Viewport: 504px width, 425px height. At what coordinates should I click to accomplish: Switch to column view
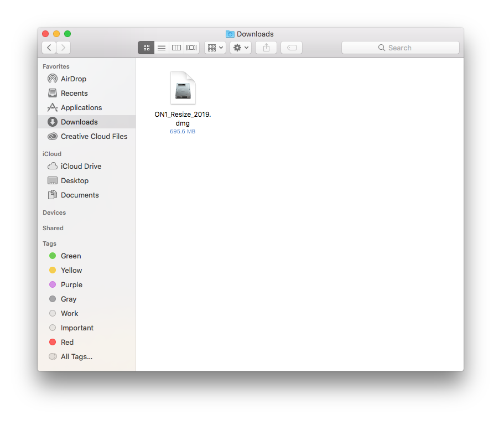(x=176, y=48)
